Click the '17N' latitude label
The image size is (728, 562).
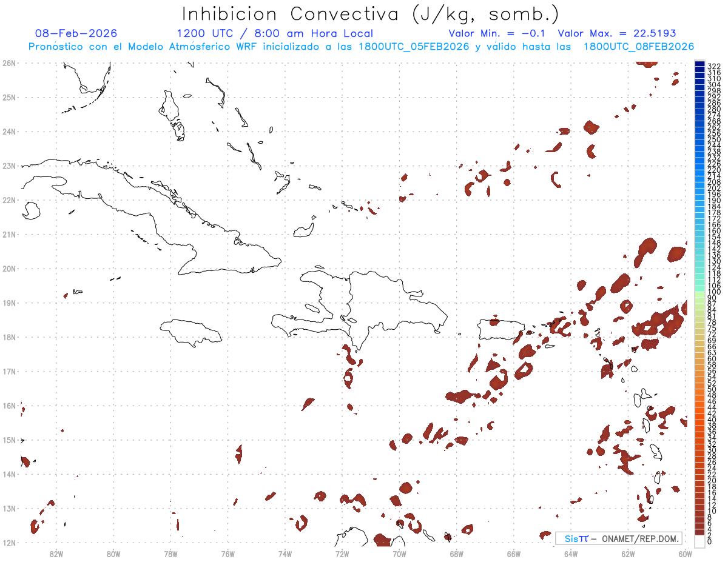click(x=9, y=371)
